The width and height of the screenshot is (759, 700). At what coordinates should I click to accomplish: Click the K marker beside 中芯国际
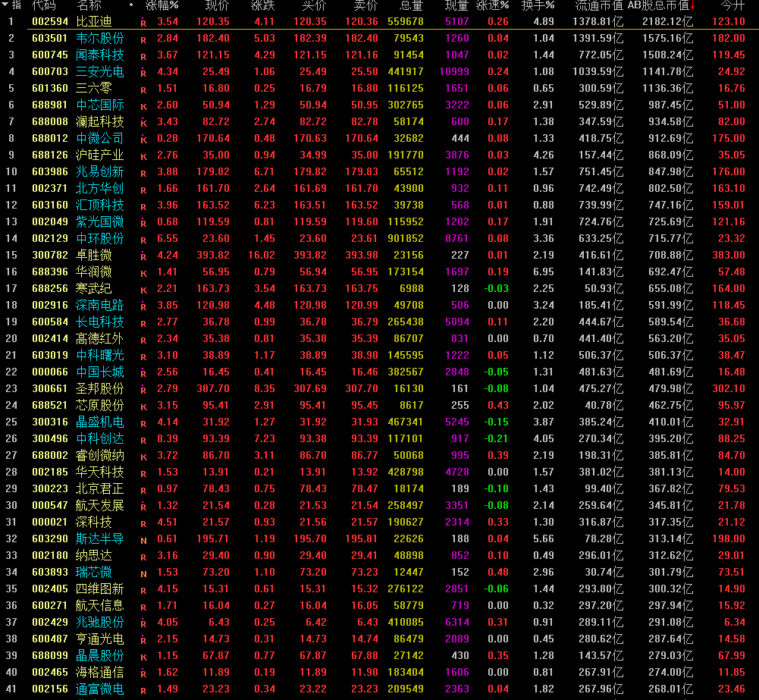coord(143,106)
